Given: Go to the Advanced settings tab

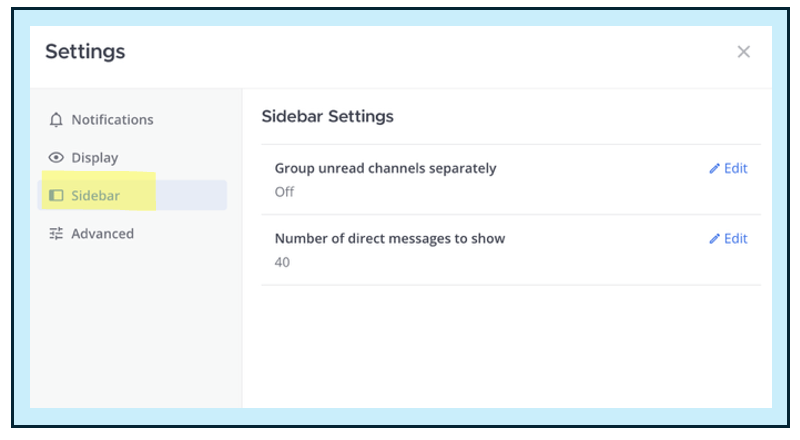Looking at the screenshot, I should [102, 234].
